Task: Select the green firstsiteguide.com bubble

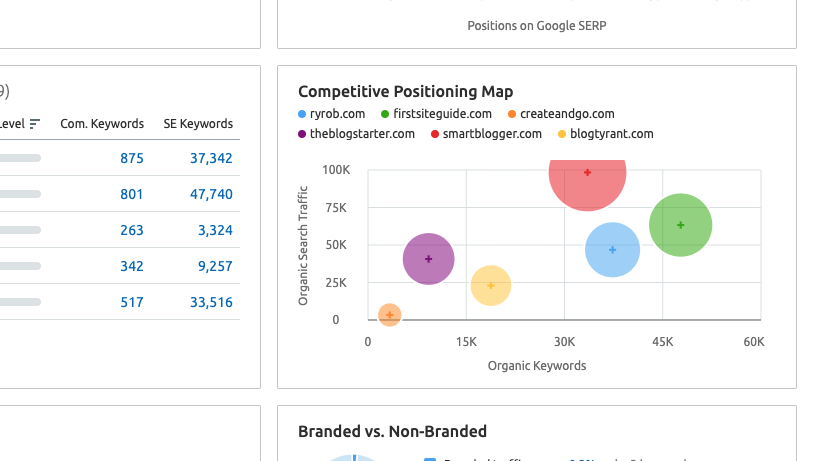Action: (x=680, y=225)
